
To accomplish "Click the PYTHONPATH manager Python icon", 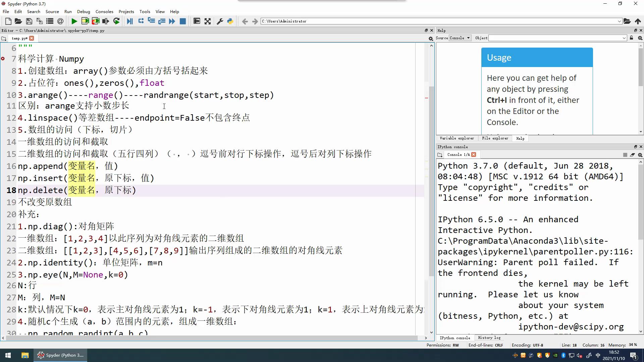I will 230,21.
